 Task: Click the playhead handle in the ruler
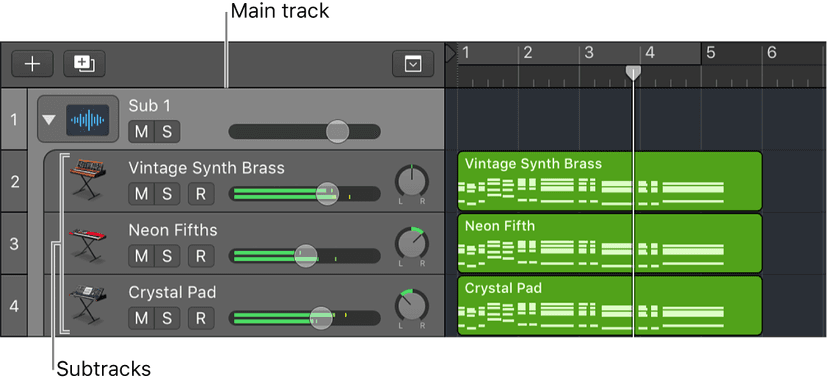633,73
